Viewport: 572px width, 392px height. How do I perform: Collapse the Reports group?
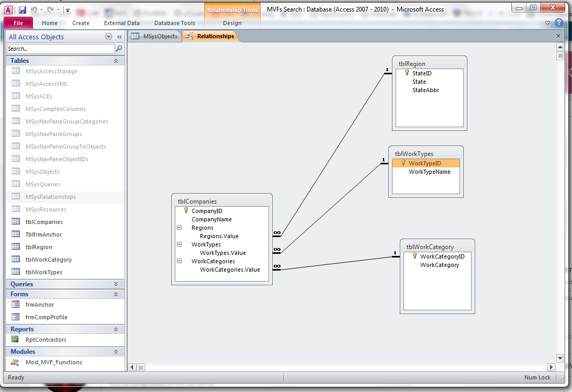pyautogui.click(x=116, y=329)
